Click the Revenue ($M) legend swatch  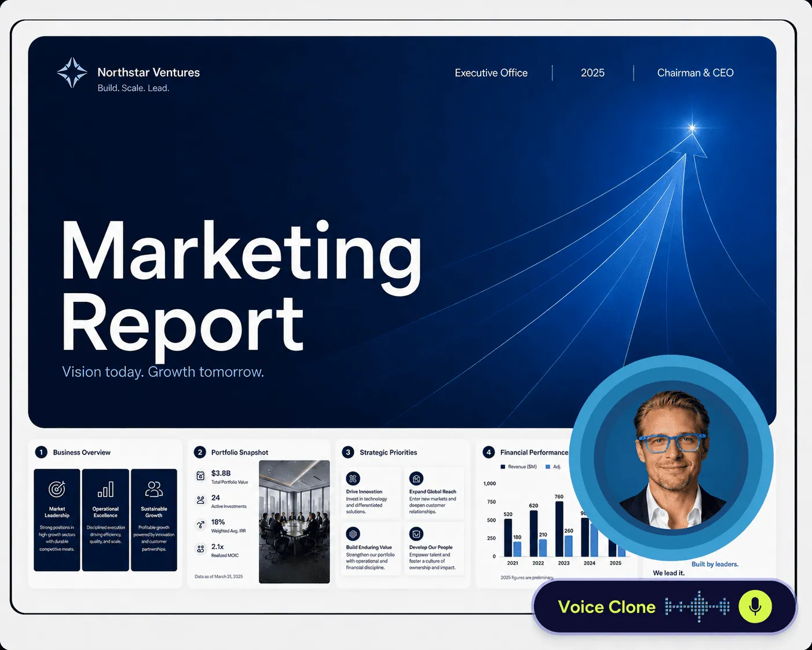click(x=503, y=467)
